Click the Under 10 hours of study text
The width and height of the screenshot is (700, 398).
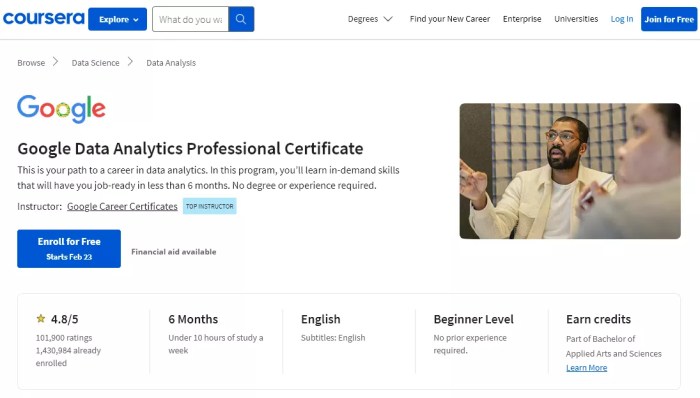(x=216, y=344)
